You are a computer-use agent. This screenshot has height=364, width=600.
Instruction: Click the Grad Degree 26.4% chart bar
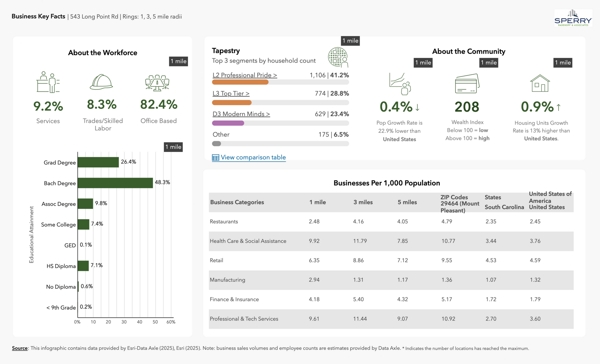tap(98, 162)
